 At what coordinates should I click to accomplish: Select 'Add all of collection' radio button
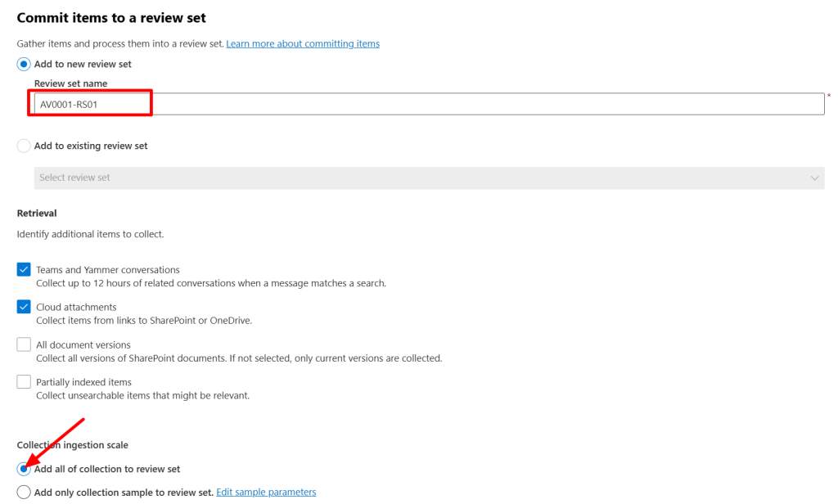point(24,469)
